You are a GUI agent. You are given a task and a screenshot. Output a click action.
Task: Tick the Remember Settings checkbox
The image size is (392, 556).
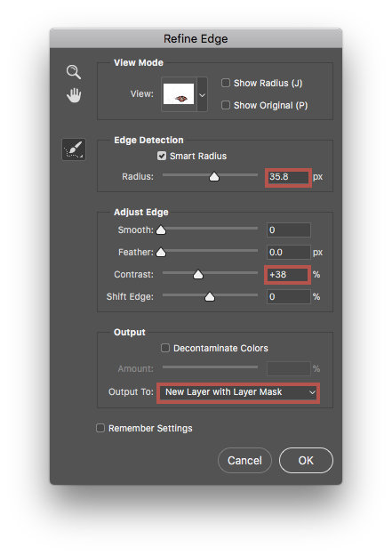pos(100,428)
